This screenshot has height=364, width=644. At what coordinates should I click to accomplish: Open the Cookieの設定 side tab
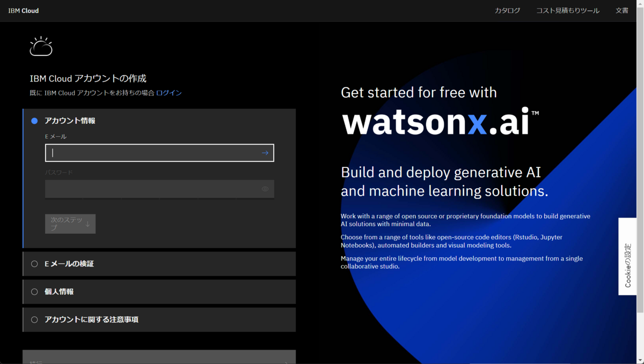tap(627, 256)
